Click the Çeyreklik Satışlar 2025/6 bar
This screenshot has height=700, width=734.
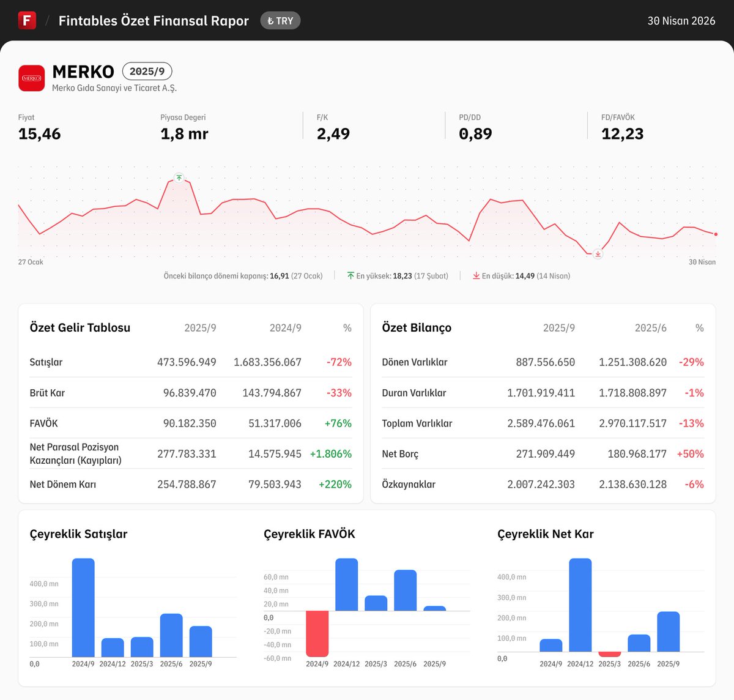coord(171,635)
